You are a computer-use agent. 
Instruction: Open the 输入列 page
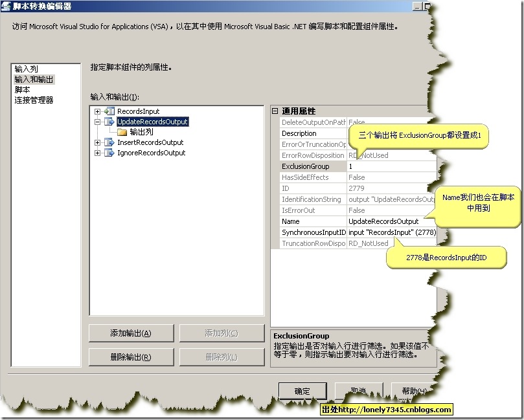click(27, 69)
